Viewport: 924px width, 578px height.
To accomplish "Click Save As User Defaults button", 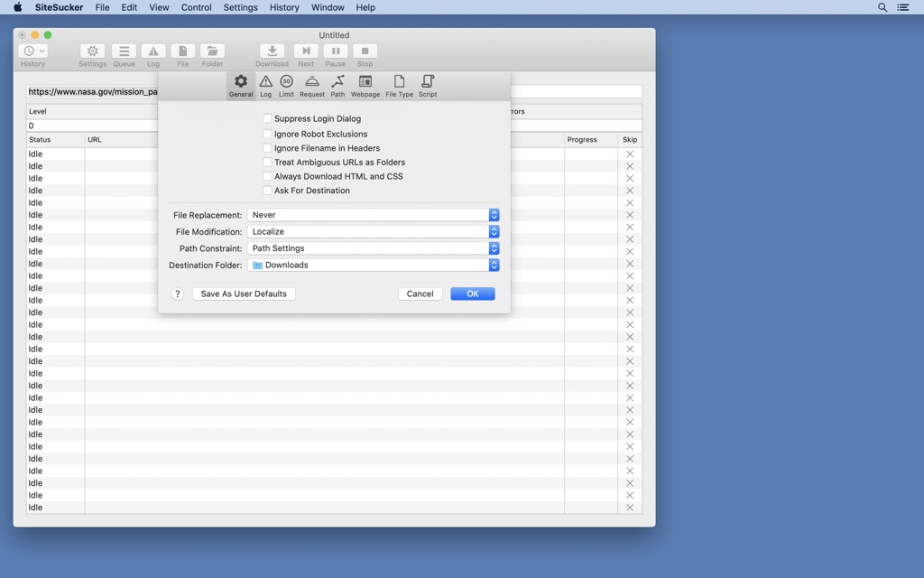I will point(244,294).
